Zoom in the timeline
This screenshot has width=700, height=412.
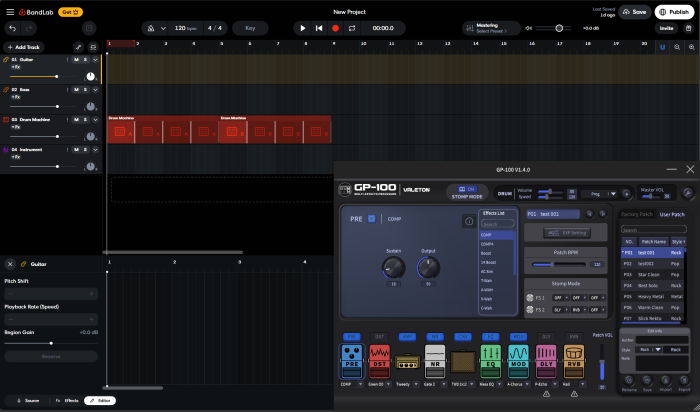(692, 47)
